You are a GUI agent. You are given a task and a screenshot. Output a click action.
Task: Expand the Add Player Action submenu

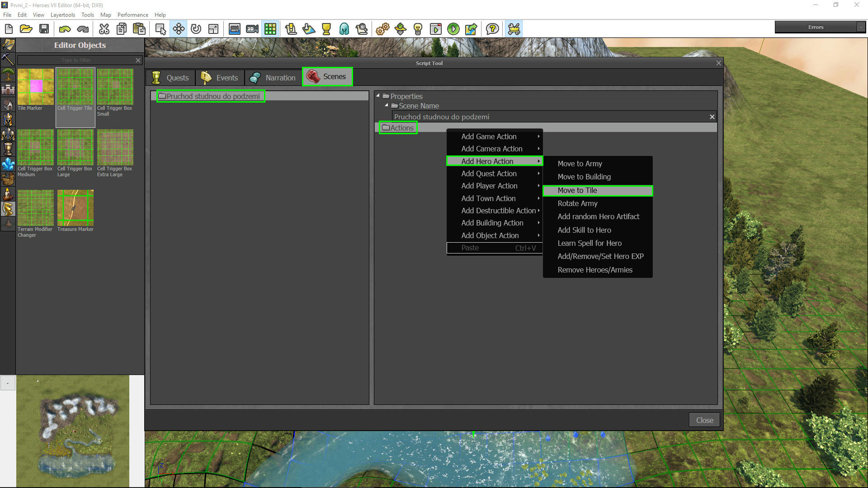point(495,186)
